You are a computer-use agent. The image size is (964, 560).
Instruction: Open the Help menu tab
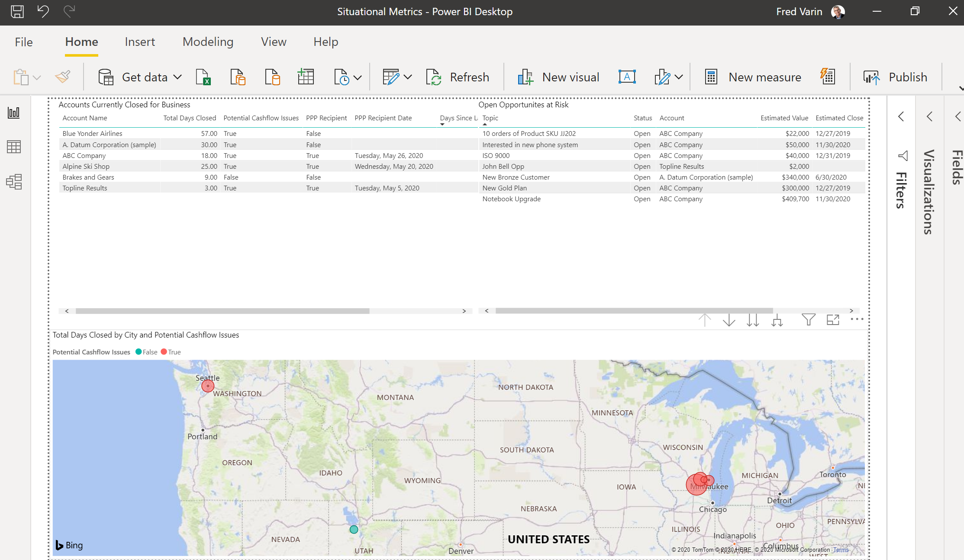point(326,42)
